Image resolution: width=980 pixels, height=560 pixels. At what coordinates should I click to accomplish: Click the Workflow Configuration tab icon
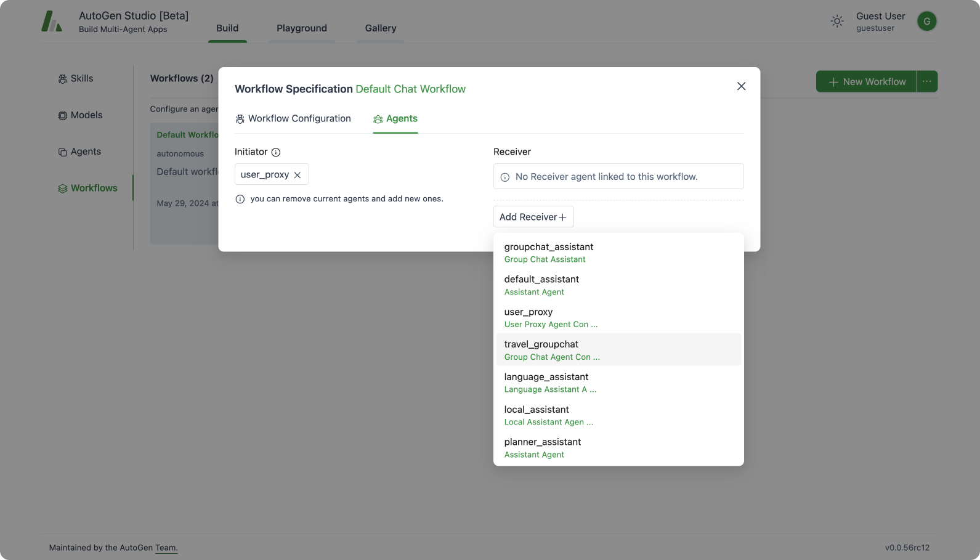[x=240, y=119]
